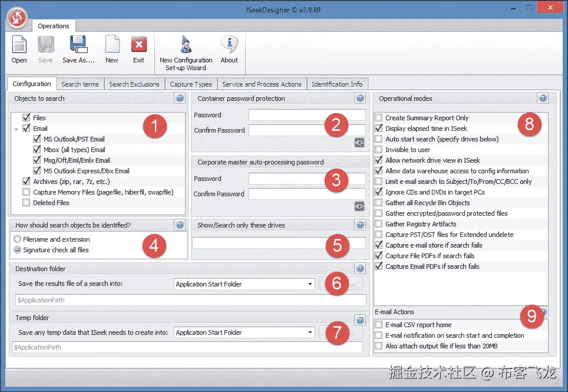Enable Capture Memory Files checkbox
This screenshot has width=568, height=392.
pyautogui.click(x=26, y=192)
